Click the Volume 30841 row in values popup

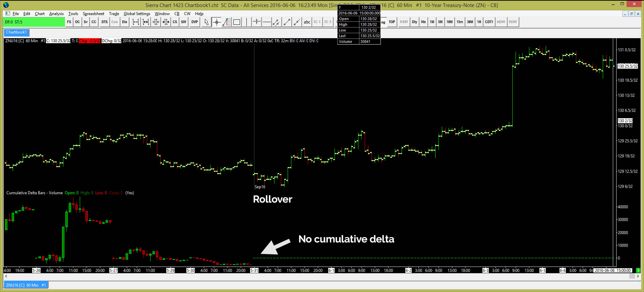point(359,42)
